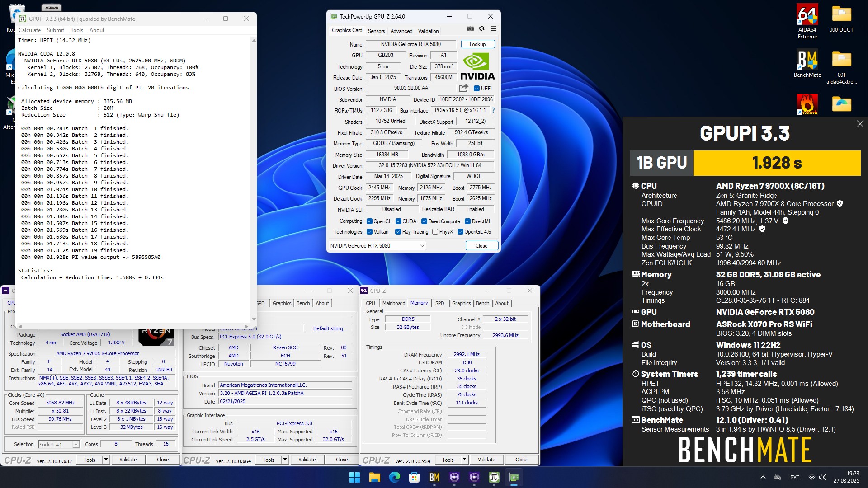
Task: Open volume control in system tray
Action: [823, 477]
